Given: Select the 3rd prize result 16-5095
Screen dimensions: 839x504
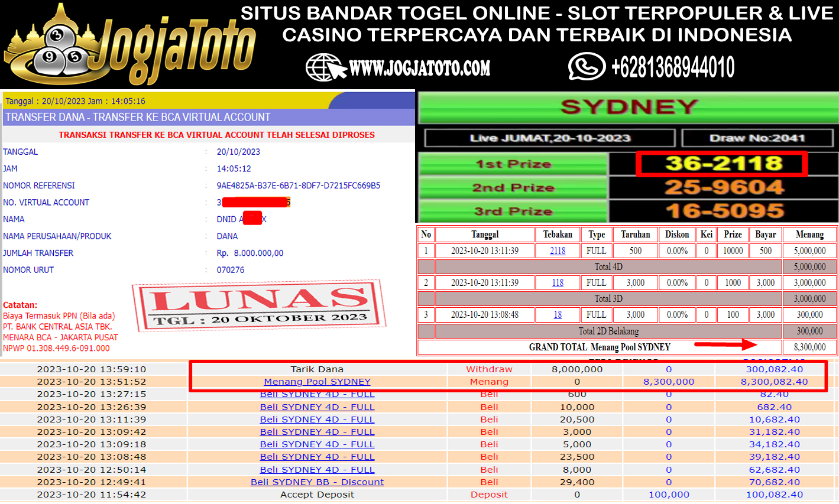Looking at the screenshot, I should 724,211.
